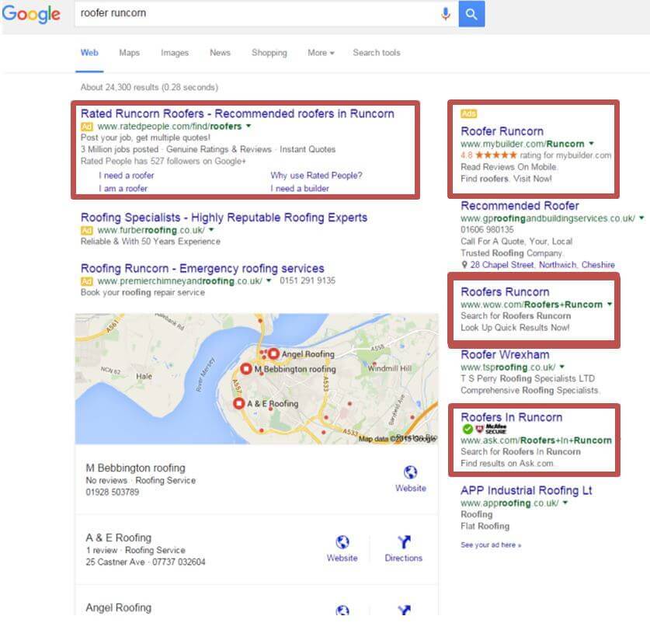The width and height of the screenshot is (650, 644).
Task: Click the orange star rating for mybuilder.com
Action: tap(496, 155)
